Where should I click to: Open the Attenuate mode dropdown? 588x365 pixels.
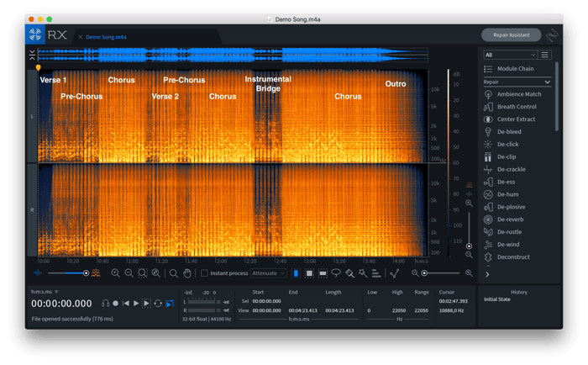tap(269, 273)
